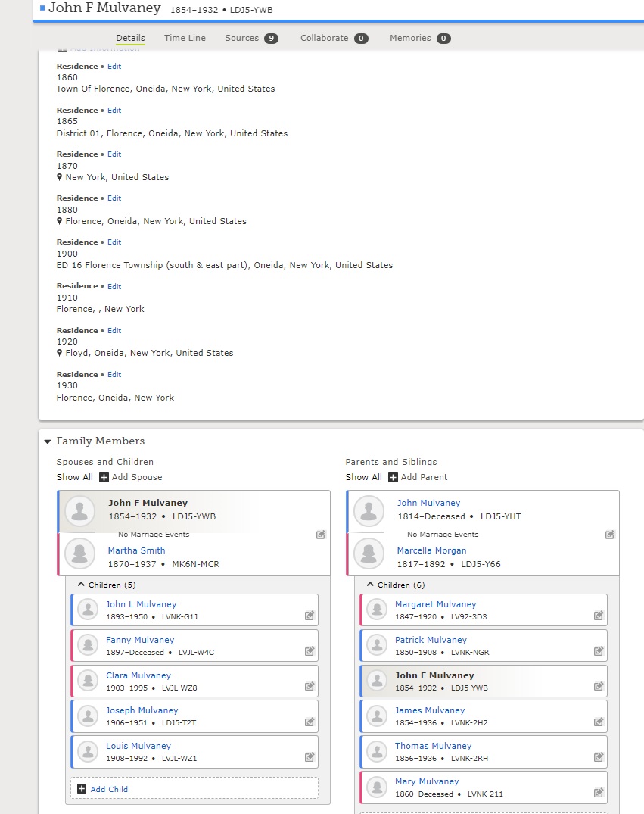
Task: Click the plus icon beside Add Child
Action: 82,788
